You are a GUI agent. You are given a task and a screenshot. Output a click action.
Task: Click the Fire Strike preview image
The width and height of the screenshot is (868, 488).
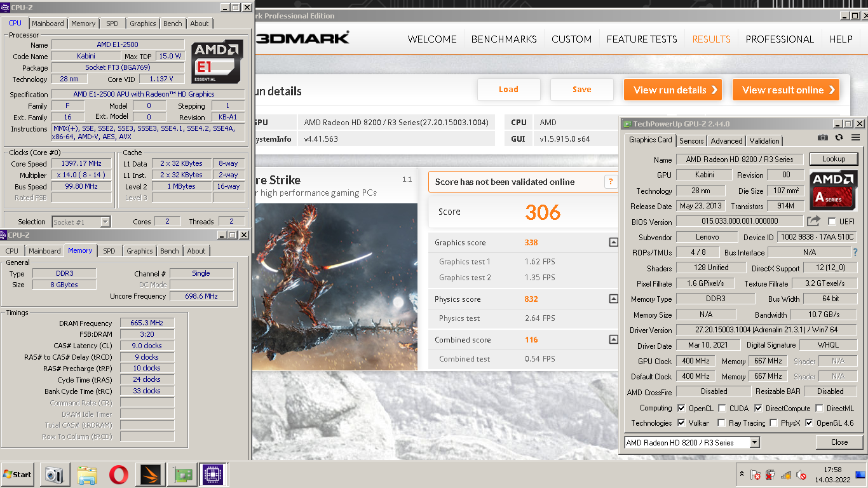[x=335, y=287]
